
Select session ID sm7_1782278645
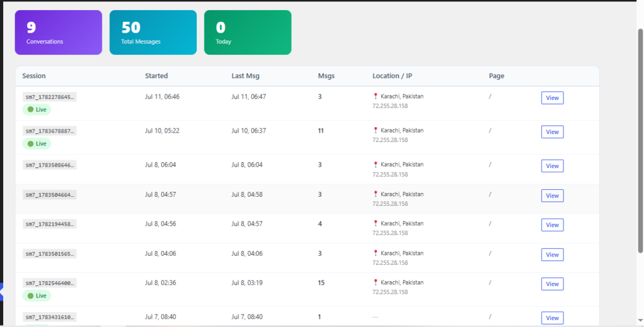click(50, 97)
